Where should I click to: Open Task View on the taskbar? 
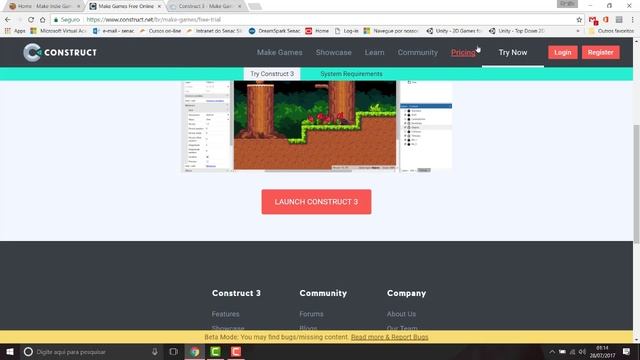pos(173,352)
